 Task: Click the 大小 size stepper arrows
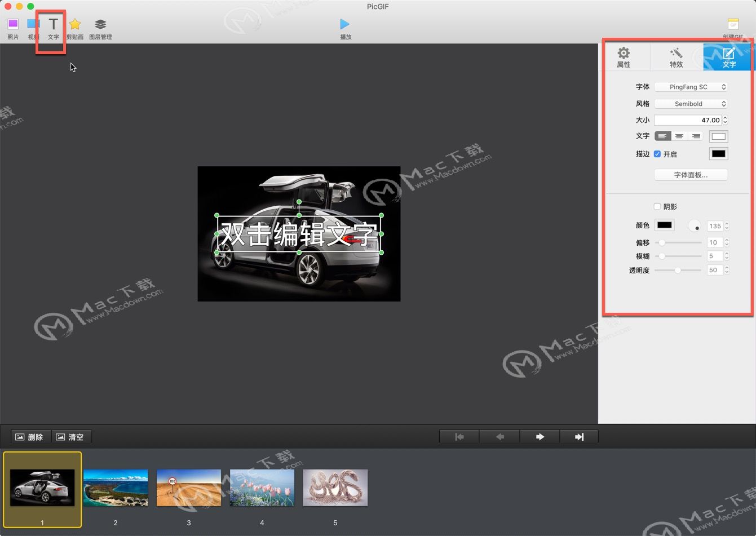[726, 120]
